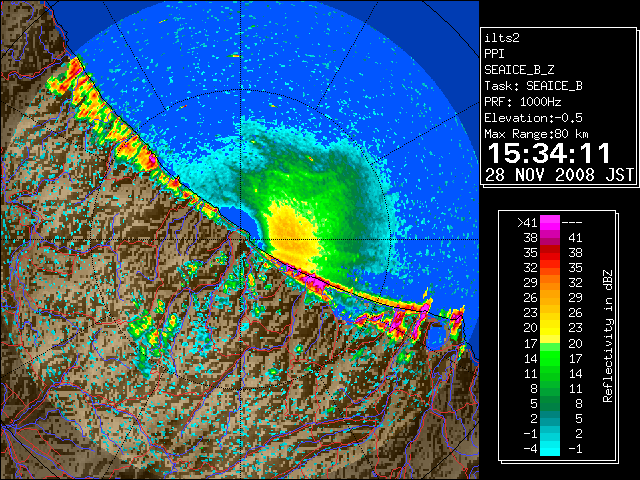
Task: Pick the magenta >41 dBZ swatch
Action: (x=550, y=222)
